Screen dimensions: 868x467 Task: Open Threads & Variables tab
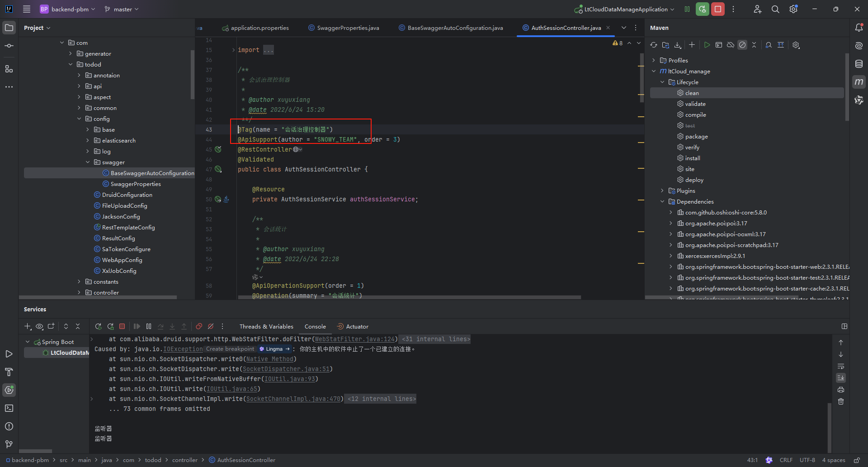tap(266, 326)
